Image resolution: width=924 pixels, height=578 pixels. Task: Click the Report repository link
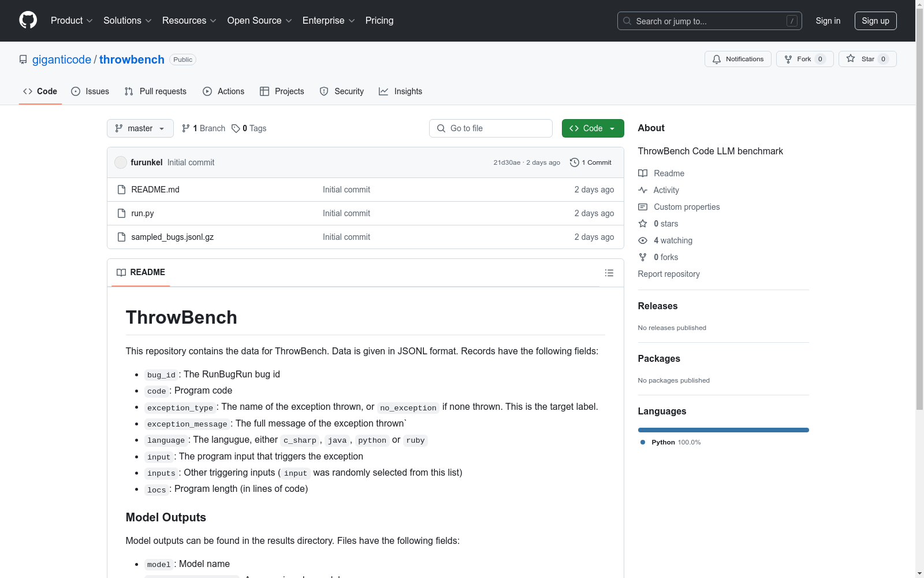(x=669, y=274)
